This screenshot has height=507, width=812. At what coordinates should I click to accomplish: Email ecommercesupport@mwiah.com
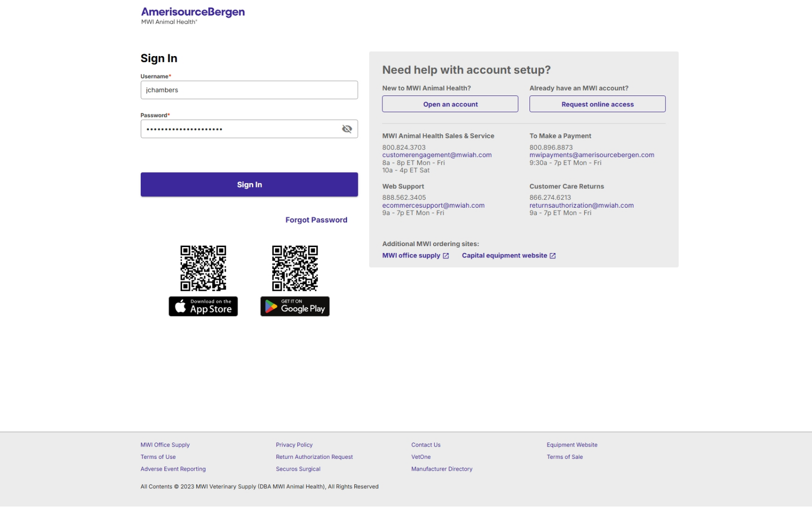click(x=434, y=206)
